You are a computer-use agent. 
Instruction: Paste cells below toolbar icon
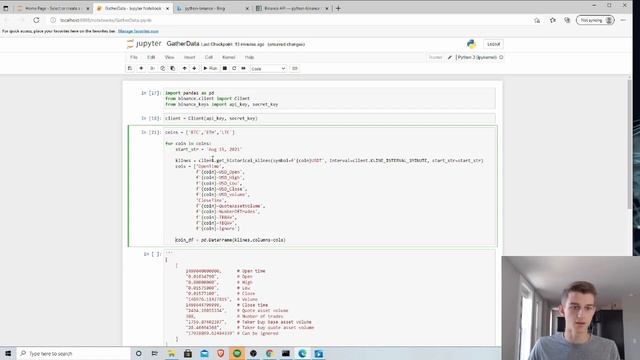click(x=173, y=69)
